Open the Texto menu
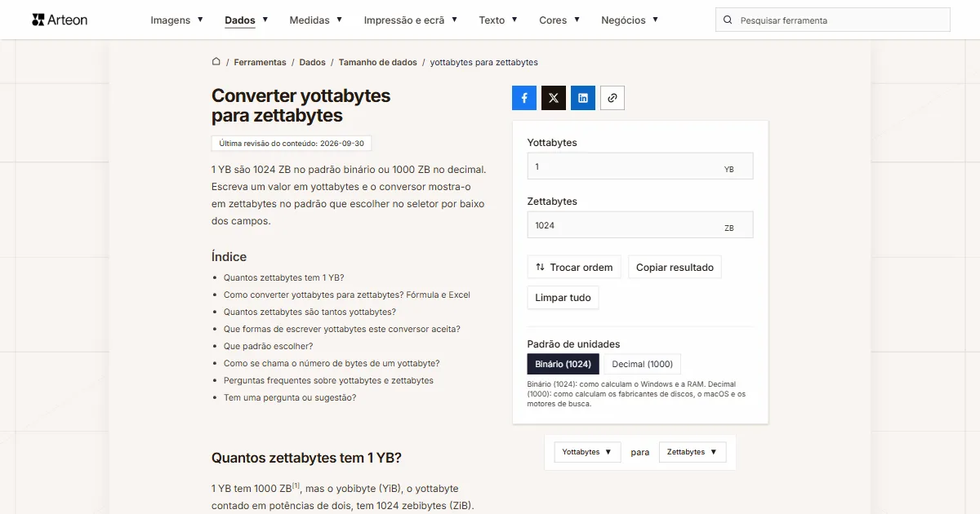The image size is (980, 514). 498,20
